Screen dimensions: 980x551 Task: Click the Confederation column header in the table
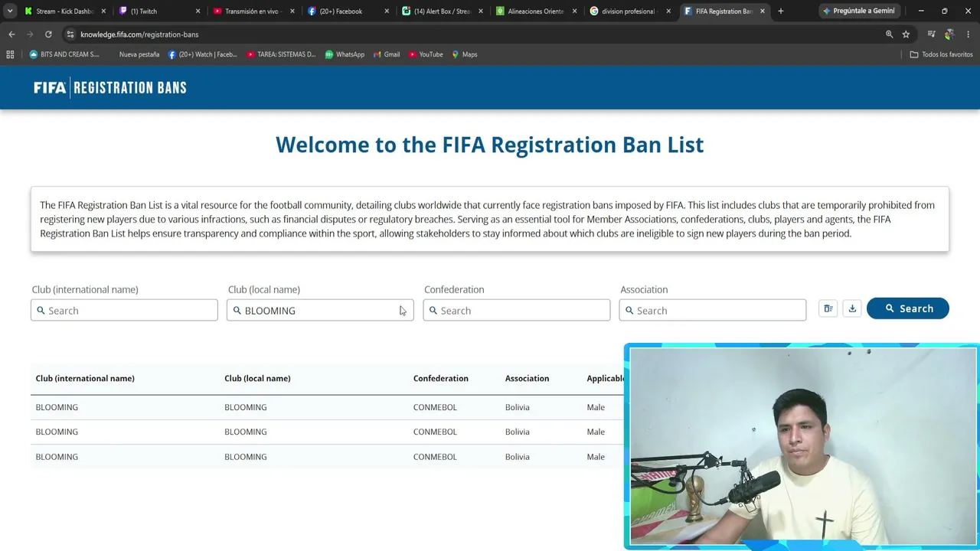tap(441, 378)
